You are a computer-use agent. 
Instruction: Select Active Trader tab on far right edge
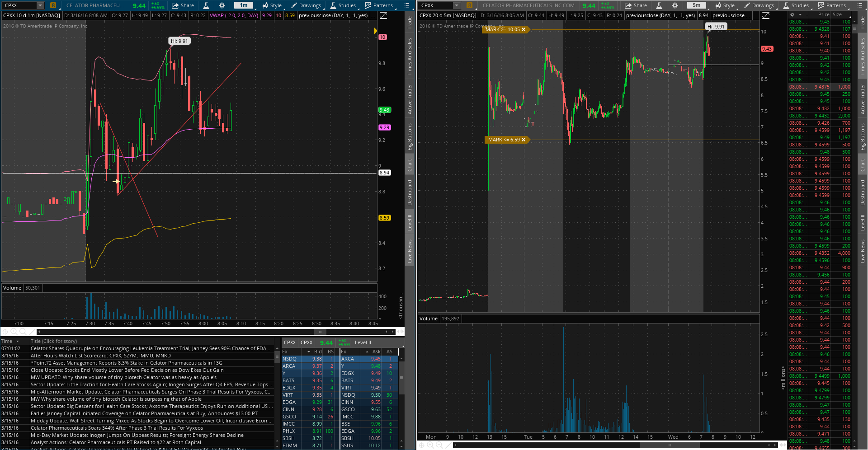[863, 99]
